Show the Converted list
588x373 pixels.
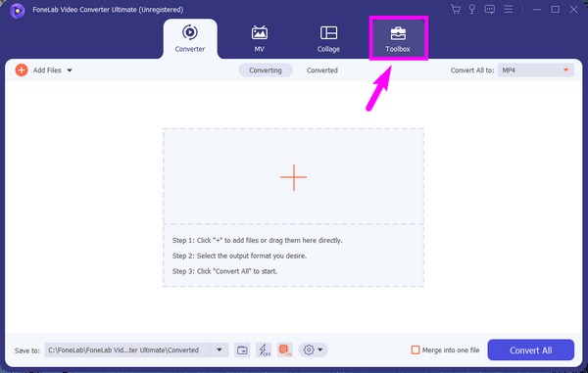tap(322, 70)
